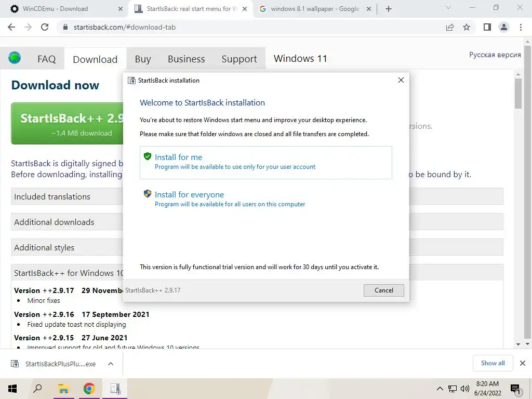Click the green StartIsBack++ download button
The width and height of the screenshot is (532, 399).
click(67, 124)
